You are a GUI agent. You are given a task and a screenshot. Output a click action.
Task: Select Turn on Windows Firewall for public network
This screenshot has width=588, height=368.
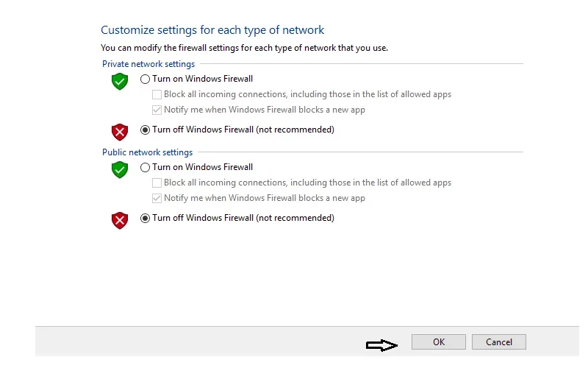pyautogui.click(x=145, y=167)
